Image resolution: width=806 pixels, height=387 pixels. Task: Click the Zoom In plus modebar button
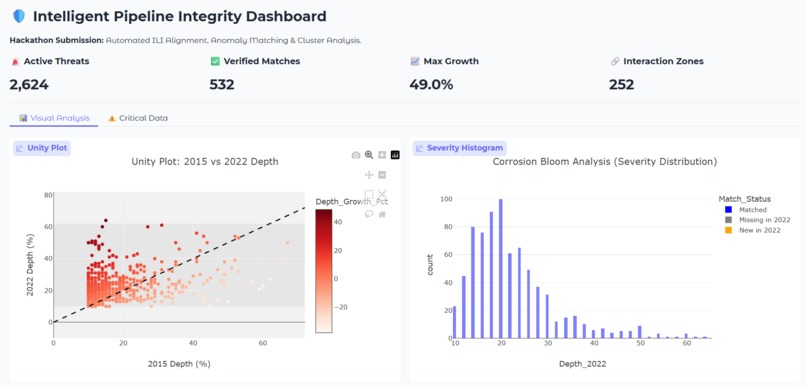(382, 155)
